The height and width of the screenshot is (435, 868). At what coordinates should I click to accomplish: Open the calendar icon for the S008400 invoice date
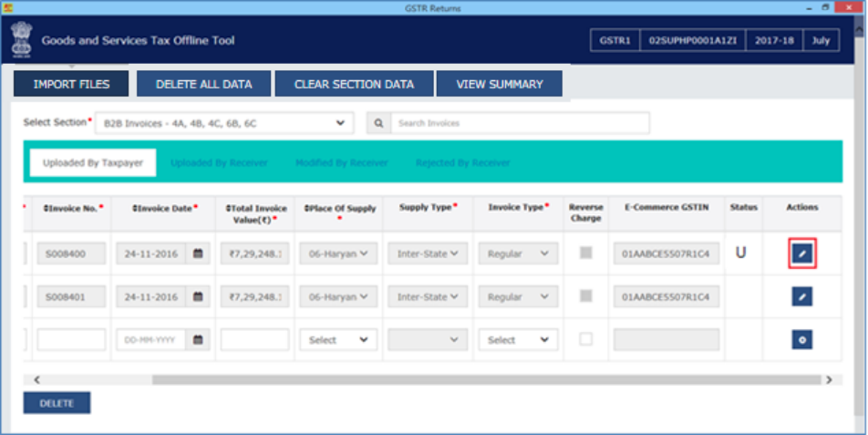pyautogui.click(x=198, y=254)
